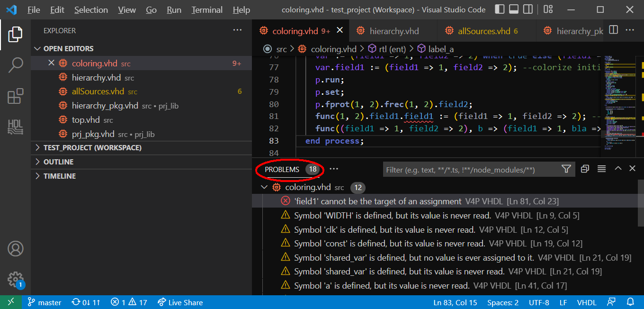Toggle panel layout icon in title bar
The height and width of the screenshot is (309, 644).
[x=514, y=9]
